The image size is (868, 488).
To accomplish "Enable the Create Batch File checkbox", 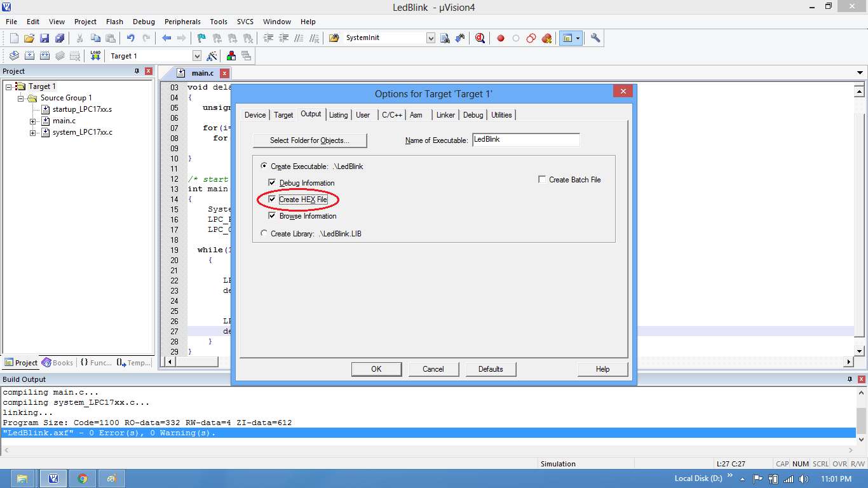I will point(542,180).
